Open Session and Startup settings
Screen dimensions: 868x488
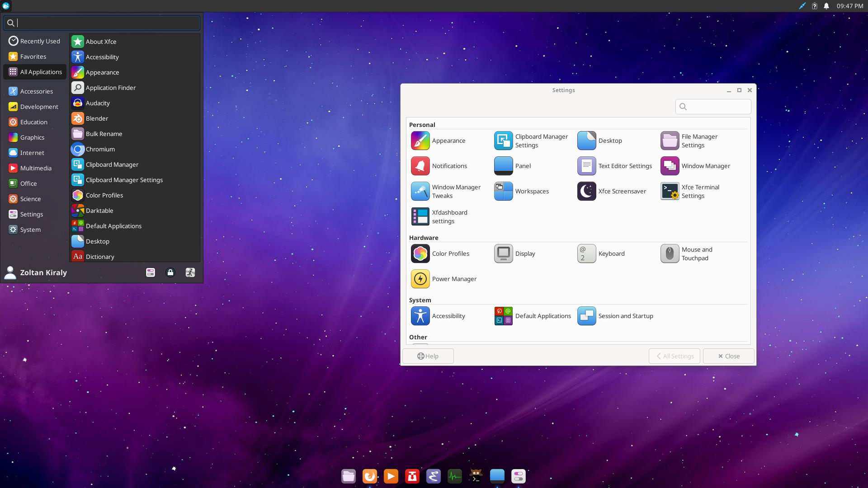point(615,316)
